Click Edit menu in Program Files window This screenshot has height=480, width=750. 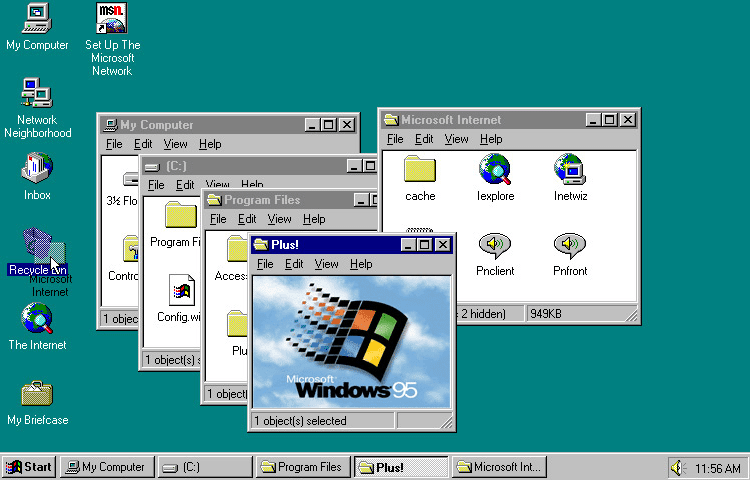click(x=247, y=219)
